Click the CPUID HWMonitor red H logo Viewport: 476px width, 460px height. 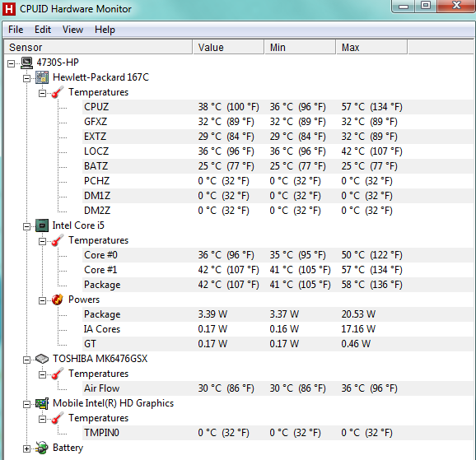(9, 9)
